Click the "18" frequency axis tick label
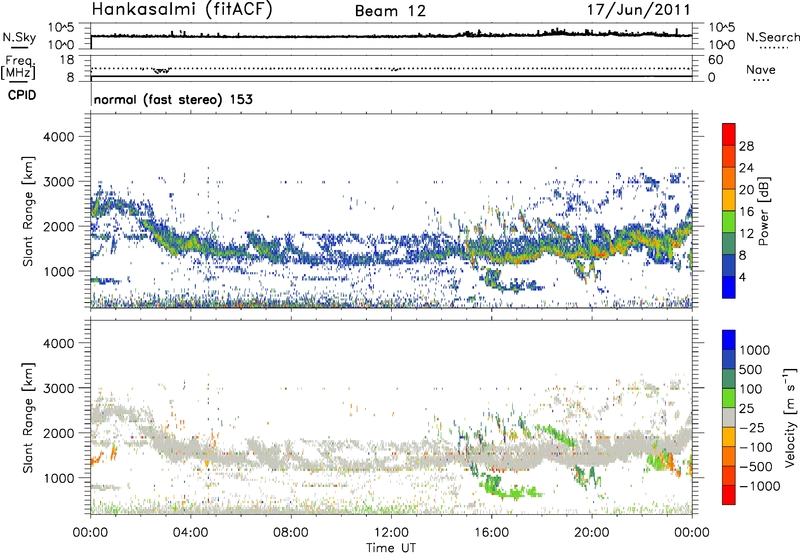Image resolution: width=800 pixels, height=554 pixels. tap(67, 60)
